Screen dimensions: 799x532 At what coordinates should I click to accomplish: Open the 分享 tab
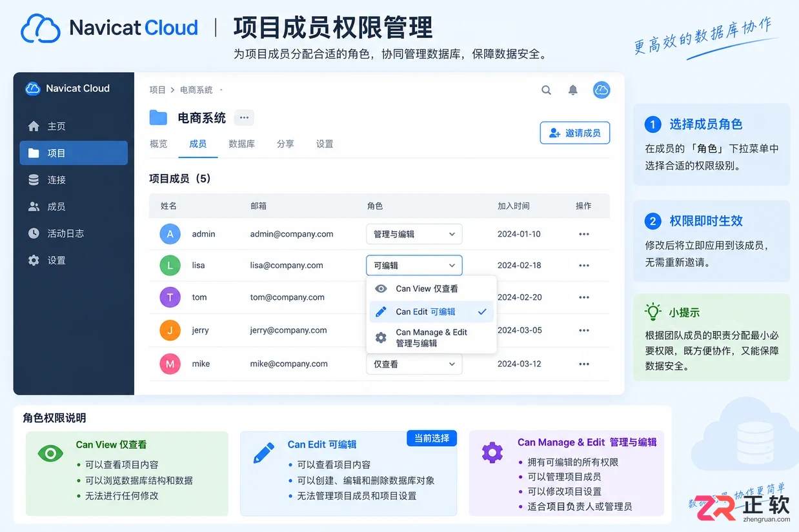coord(285,144)
